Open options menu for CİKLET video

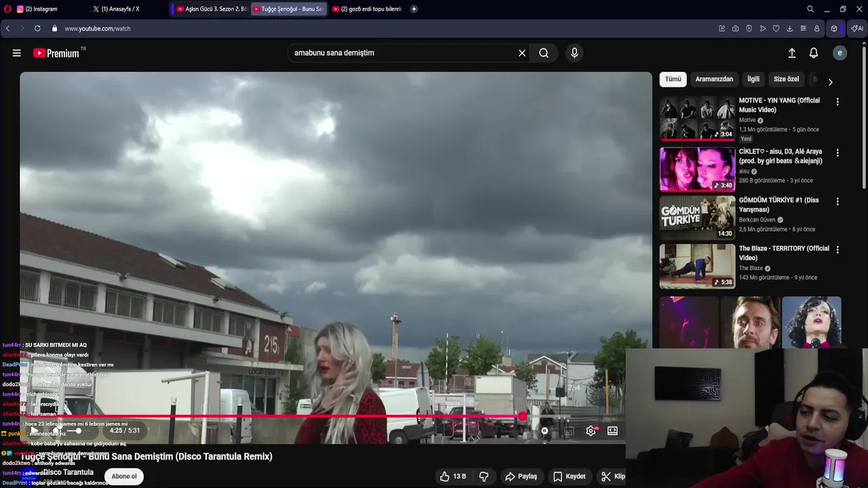(837, 152)
